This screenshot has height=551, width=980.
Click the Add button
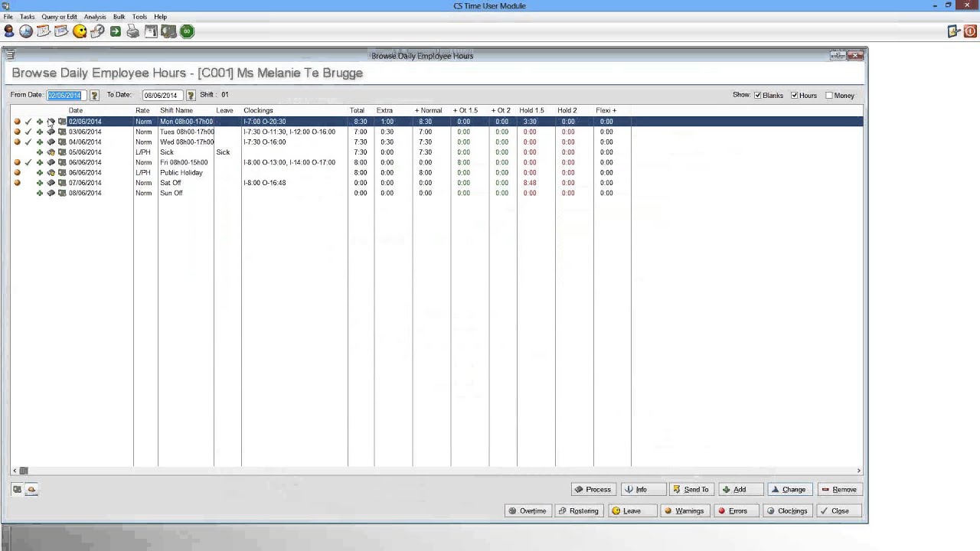741,490
